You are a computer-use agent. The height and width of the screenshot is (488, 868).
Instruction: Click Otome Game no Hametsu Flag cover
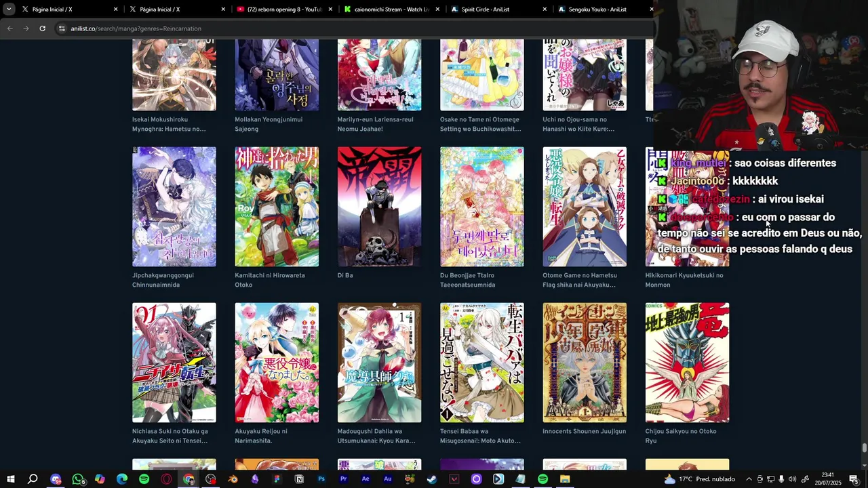585,207
